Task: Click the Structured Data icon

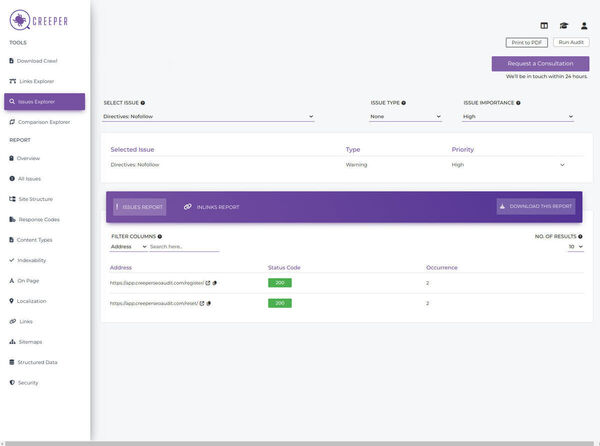Action: click(11, 362)
